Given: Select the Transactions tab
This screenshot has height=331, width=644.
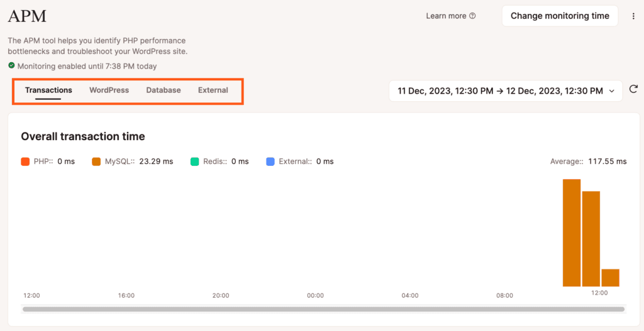Looking at the screenshot, I should pos(48,90).
